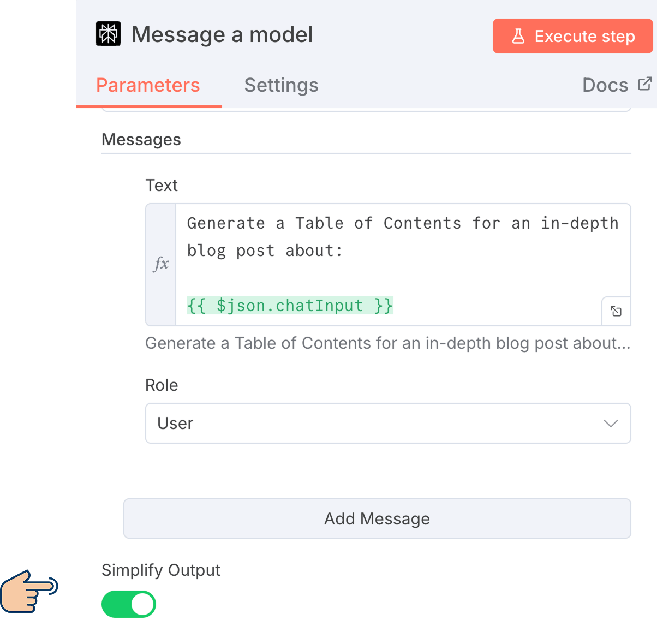Click the fx expression icon next to Text field
This screenshot has height=644, width=657.
click(x=160, y=264)
